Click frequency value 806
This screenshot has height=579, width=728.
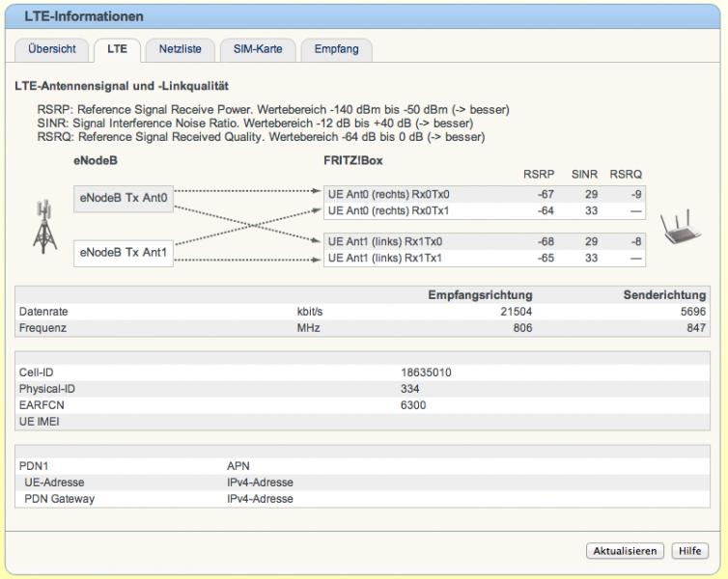[522, 328]
